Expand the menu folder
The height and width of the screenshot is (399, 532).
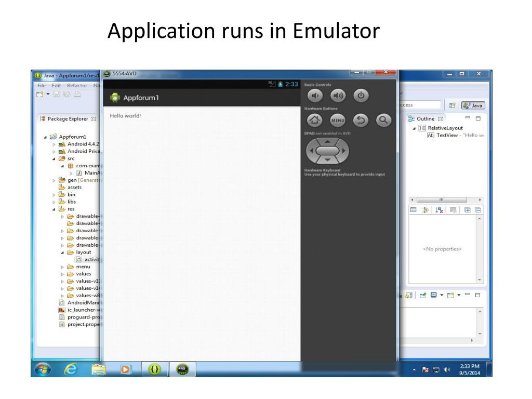click(62, 267)
